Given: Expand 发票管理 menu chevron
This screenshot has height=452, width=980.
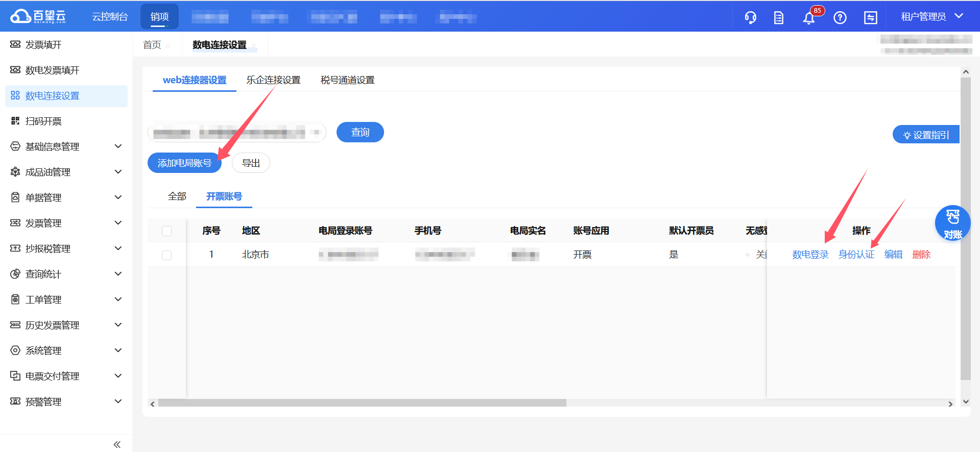Looking at the screenshot, I should (x=118, y=223).
